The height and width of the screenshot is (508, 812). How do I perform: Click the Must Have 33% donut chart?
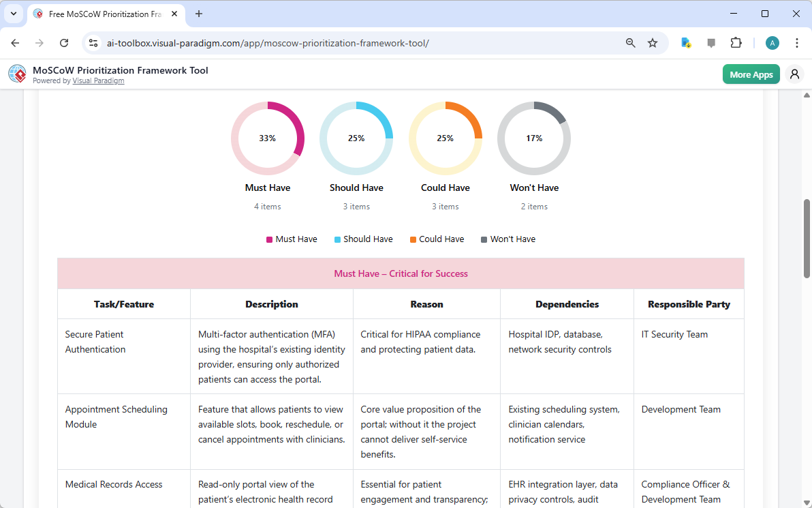coord(267,138)
